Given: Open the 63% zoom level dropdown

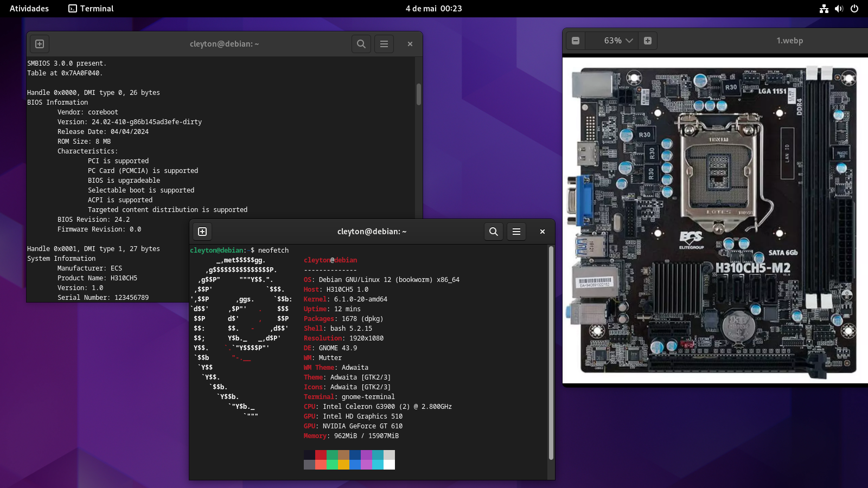Looking at the screenshot, I should 618,41.
